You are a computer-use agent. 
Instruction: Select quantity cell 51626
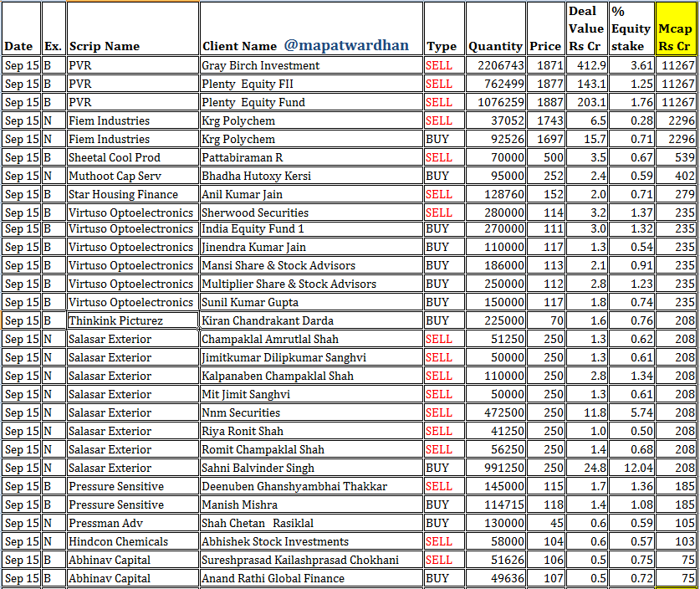496,559
